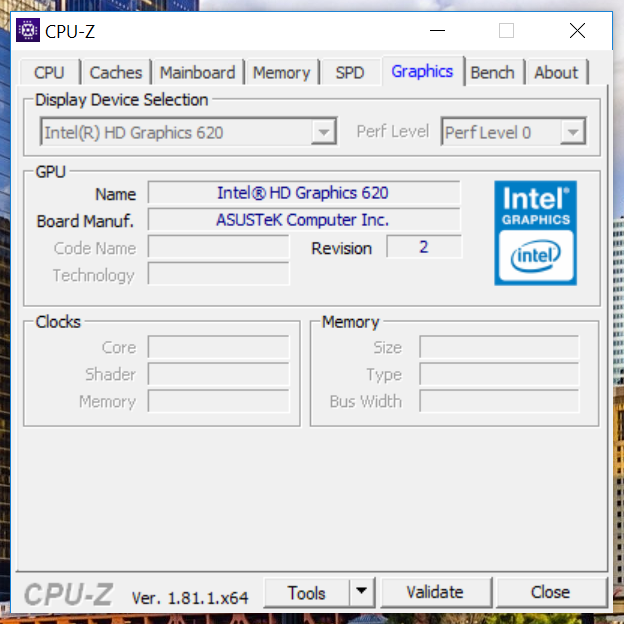Click the 'Perf Level' label text
Image resolution: width=624 pixels, height=624 pixels.
point(393,131)
